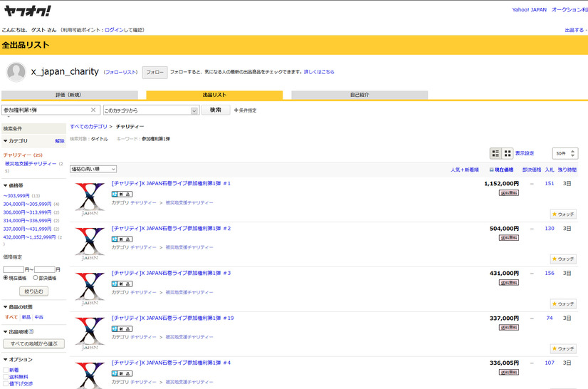Open the Yahoo! JAPAN link

529,10
